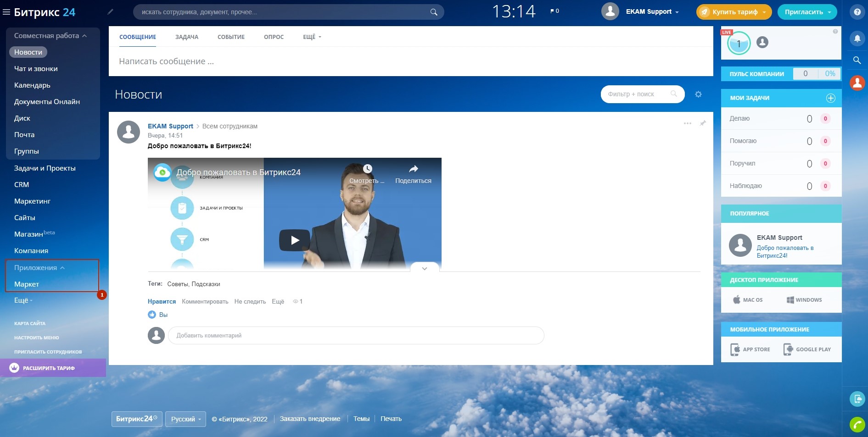Image resolution: width=868 pixels, height=437 pixels.
Task: Click the Нравится link under the post
Action: pyautogui.click(x=162, y=301)
